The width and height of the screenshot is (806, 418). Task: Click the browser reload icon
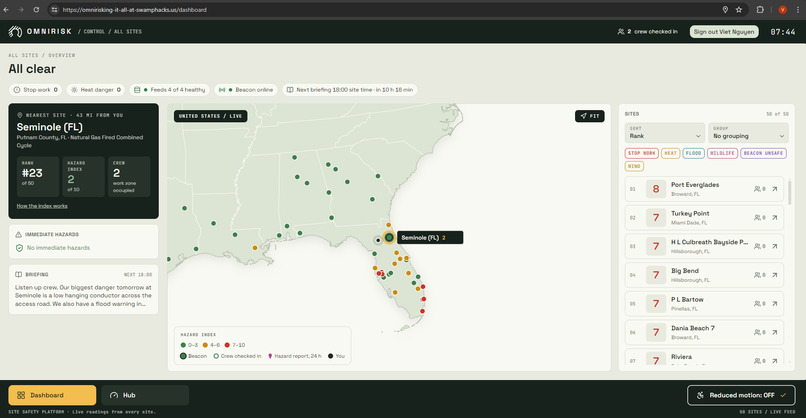(x=36, y=10)
